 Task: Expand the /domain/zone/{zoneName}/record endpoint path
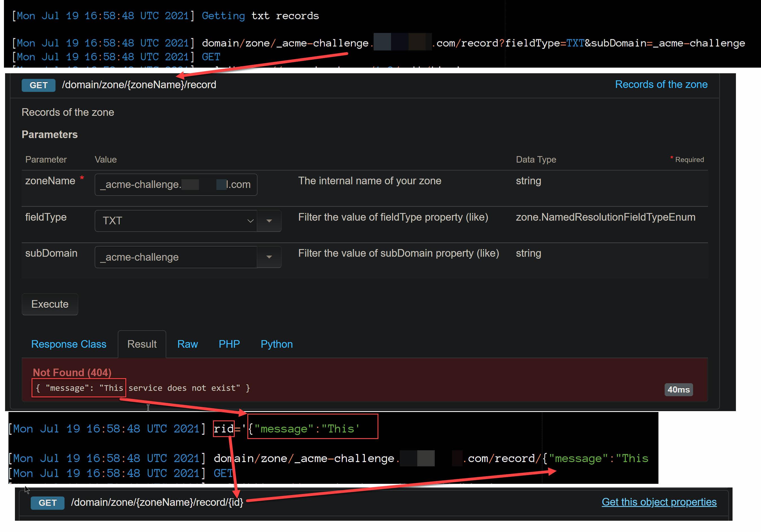(x=139, y=85)
